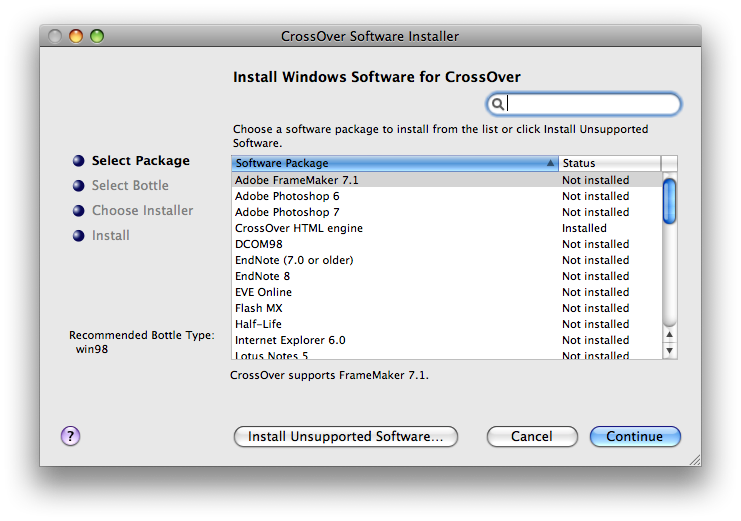741x521 pixels.
Task: Click the scrollbar up arrow
Action: (x=669, y=335)
